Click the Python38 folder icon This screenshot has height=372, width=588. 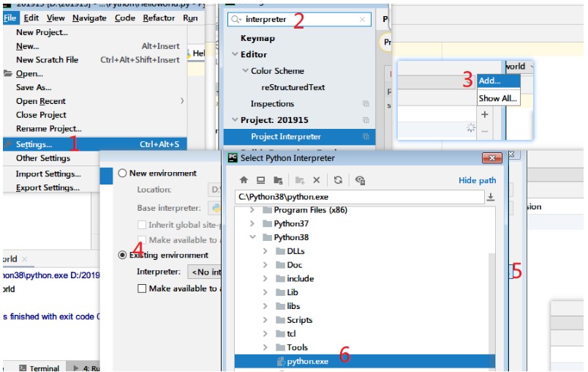(268, 237)
